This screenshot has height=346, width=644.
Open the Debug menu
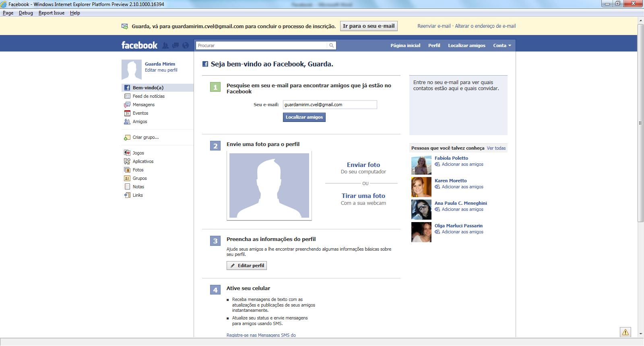click(26, 13)
